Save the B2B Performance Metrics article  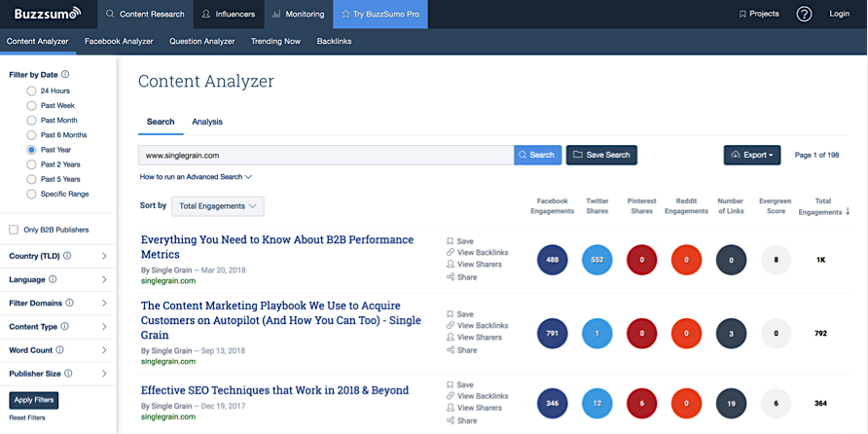(x=460, y=241)
